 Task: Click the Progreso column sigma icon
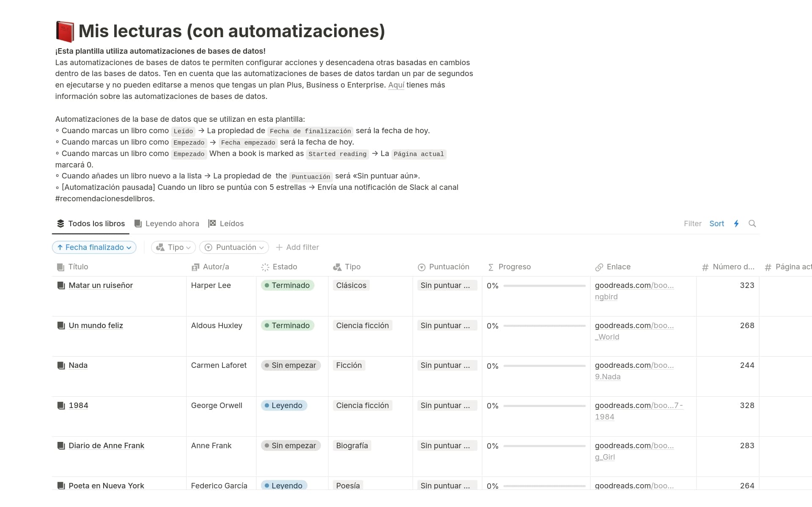pyautogui.click(x=491, y=267)
